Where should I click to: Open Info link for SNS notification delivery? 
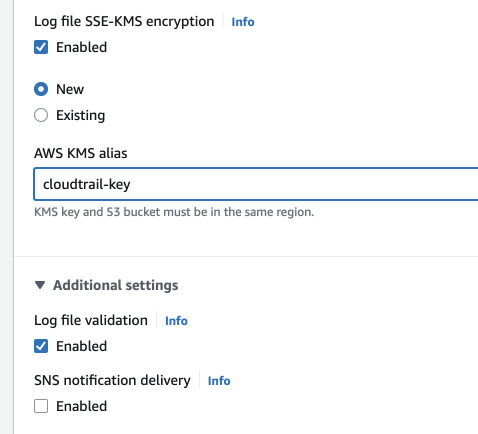click(x=219, y=381)
